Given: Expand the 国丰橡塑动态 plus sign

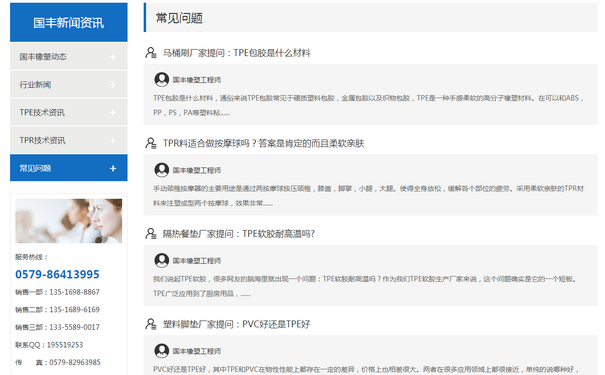Looking at the screenshot, I should coord(113,57).
